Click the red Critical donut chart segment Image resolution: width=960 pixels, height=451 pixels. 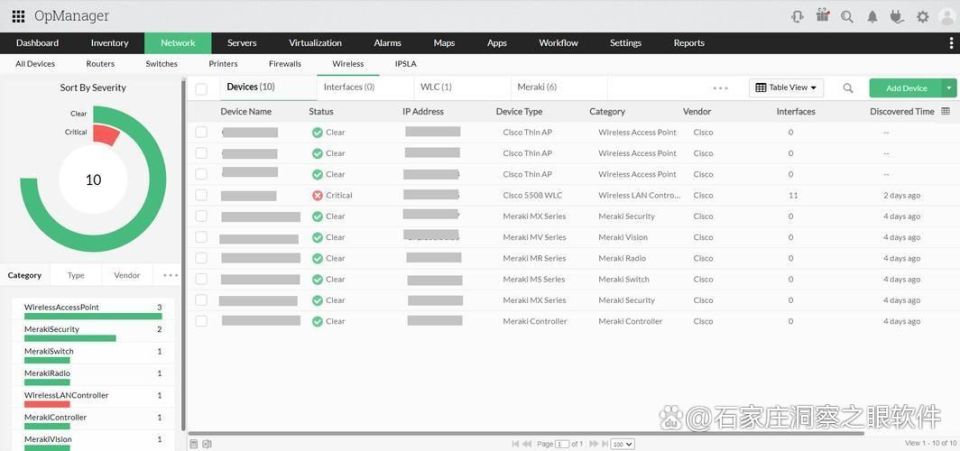click(107, 135)
